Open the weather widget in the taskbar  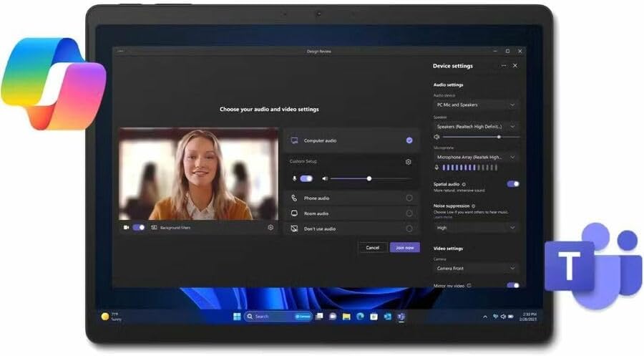pyautogui.click(x=111, y=317)
